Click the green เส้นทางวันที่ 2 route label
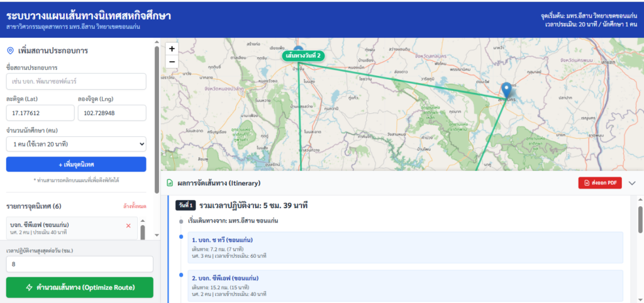 coord(304,56)
